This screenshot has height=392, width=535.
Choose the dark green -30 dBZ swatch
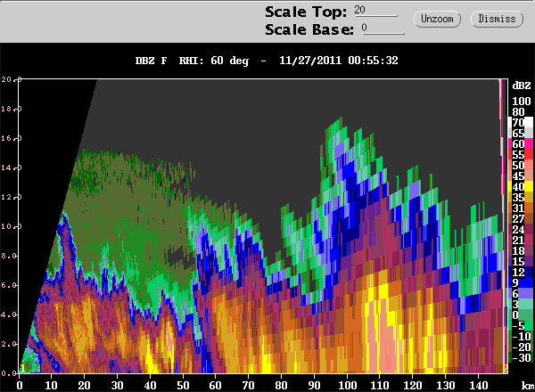pos(521,357)
